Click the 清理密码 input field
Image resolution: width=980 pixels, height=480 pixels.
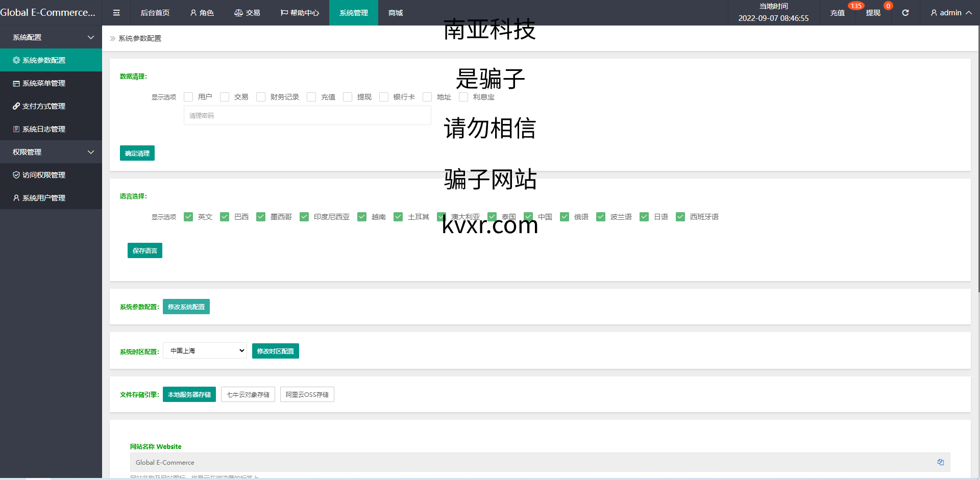click(307, 115)
